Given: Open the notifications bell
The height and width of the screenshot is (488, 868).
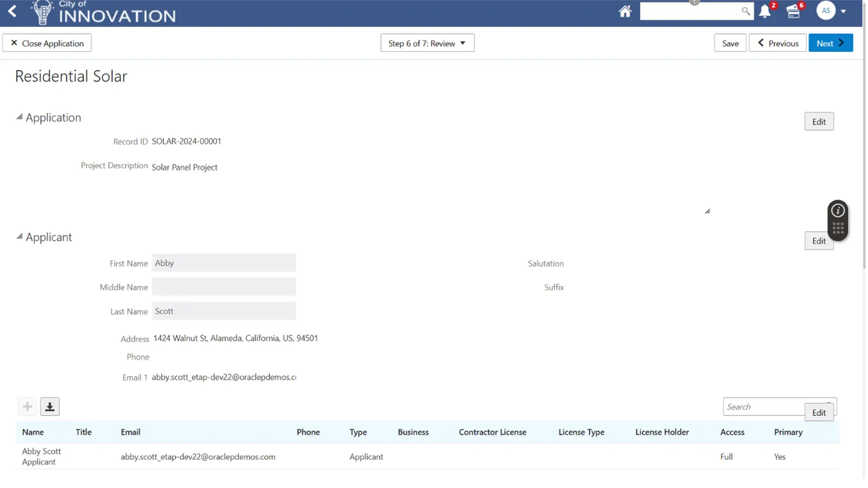Looking at the screenshot, I should (x=764, y=11).
